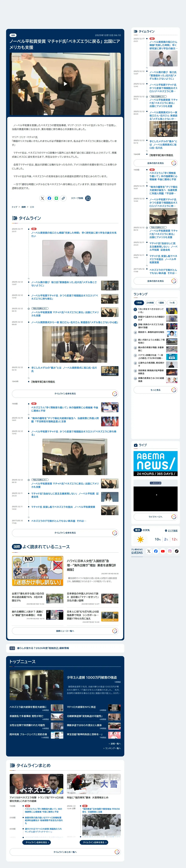Open 【物理学賞】湯川秀樹氏 timeline entry
The width and height of the screenshot is (186, 868).
point(43,382)
